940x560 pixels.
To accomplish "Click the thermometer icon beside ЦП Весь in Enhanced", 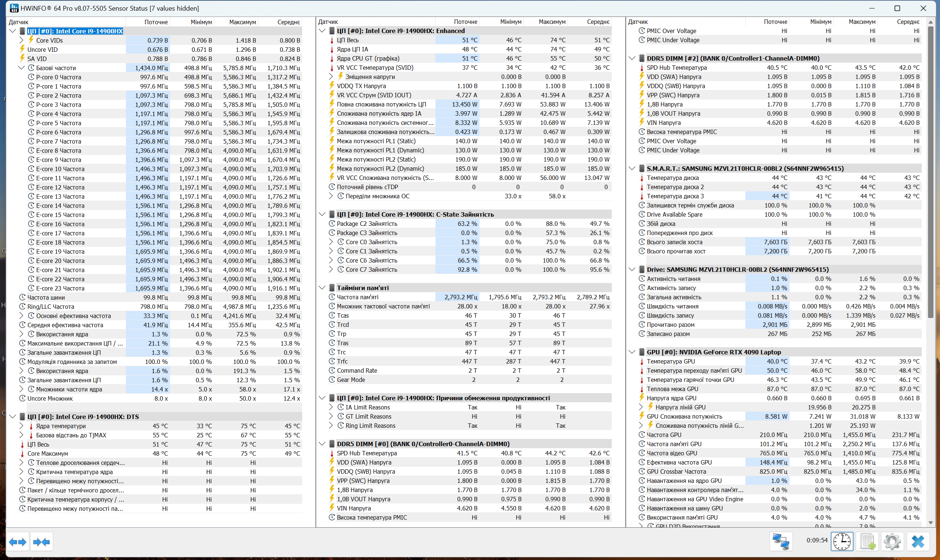I will (x=332, y=40).
